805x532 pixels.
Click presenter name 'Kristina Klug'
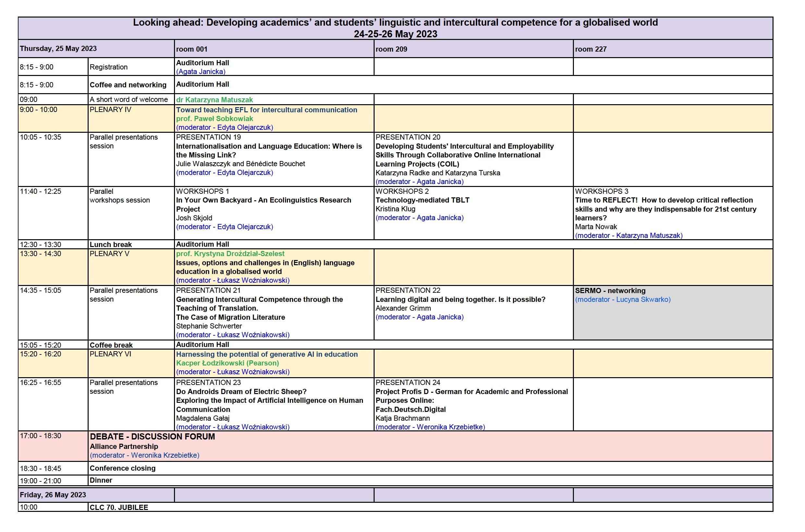tap(395, 209)
